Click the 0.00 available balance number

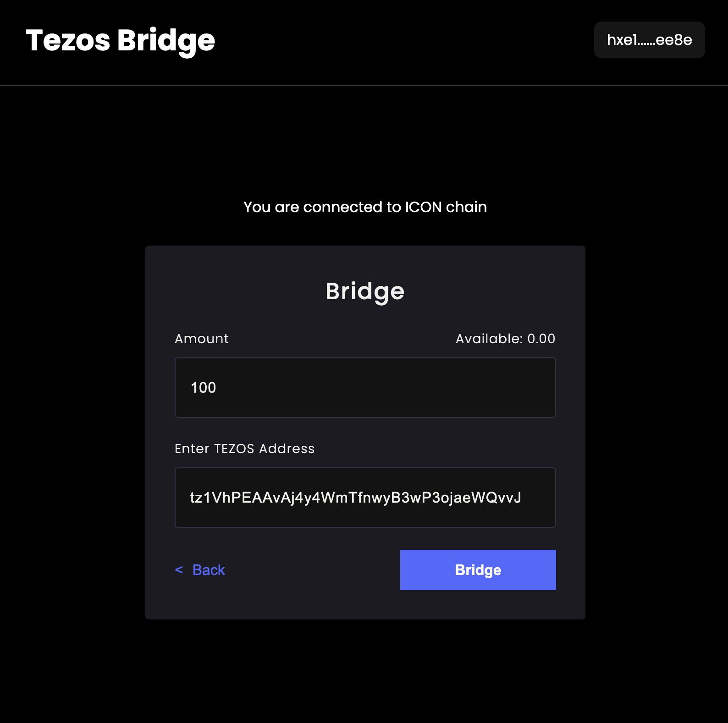pyautogui.click(x=541, y=339)
